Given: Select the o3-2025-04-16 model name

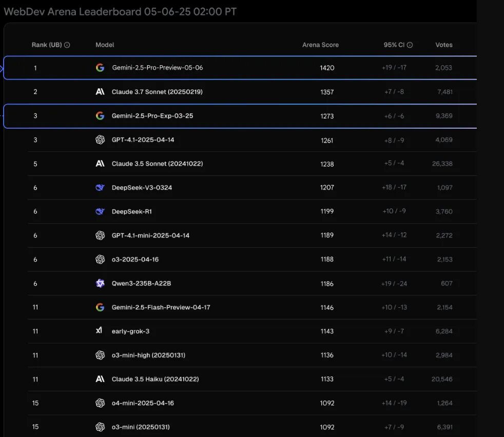Looking at the screenshot, I should 135,260.
